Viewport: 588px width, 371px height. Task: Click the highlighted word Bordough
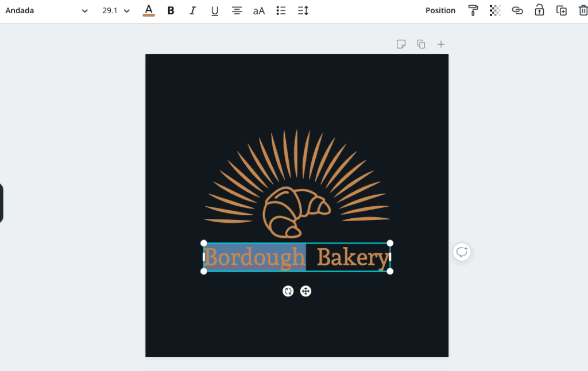pyautogui.click(x=255, y=258)
